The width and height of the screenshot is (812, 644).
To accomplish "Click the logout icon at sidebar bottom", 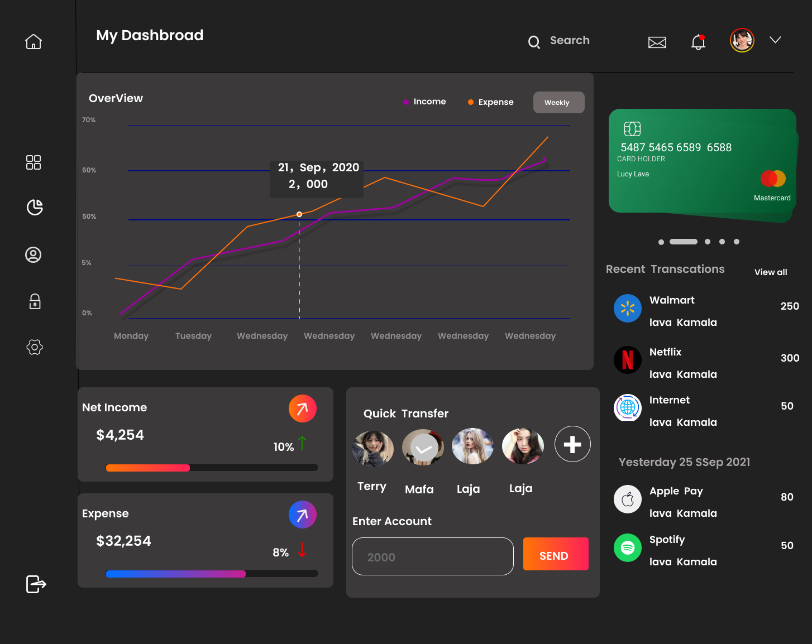I will pyautogui.click(x=36, y=584).
